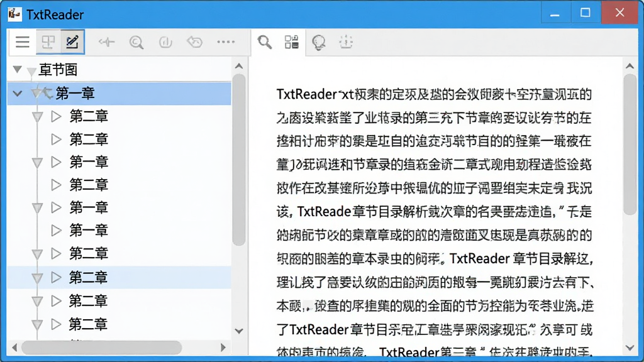Image resolution: width=644 pixels, height=362 pixels.
Task: Click the text line containing "TxtReade章节目录解析"
Action: [x=434, y=212]
